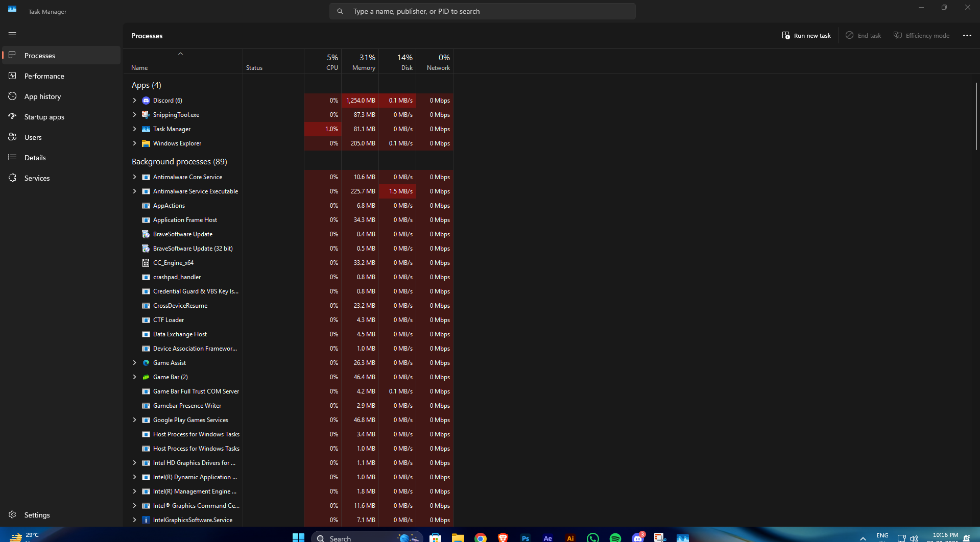
Task: Sort processes by CPU usage
Action: 323,62
